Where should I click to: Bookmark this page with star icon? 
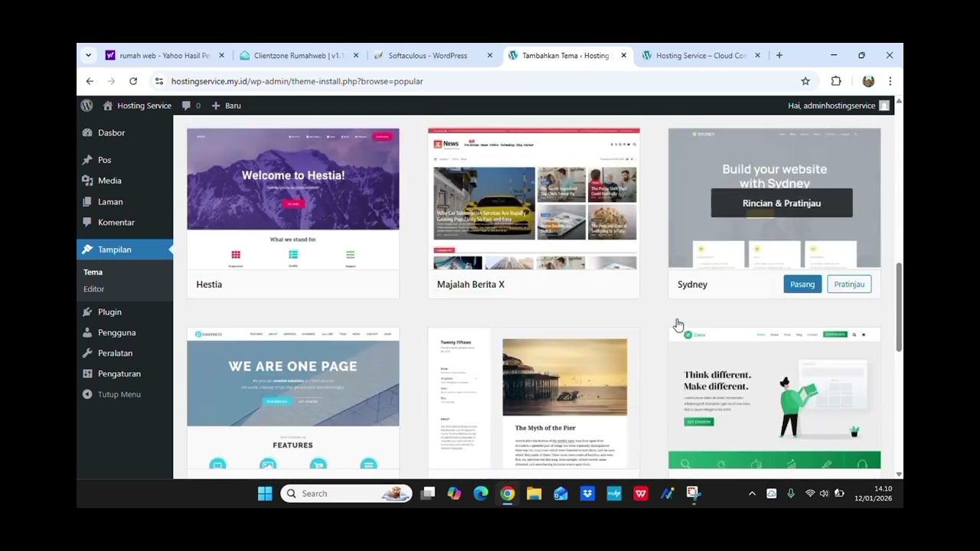click(805, 81)
